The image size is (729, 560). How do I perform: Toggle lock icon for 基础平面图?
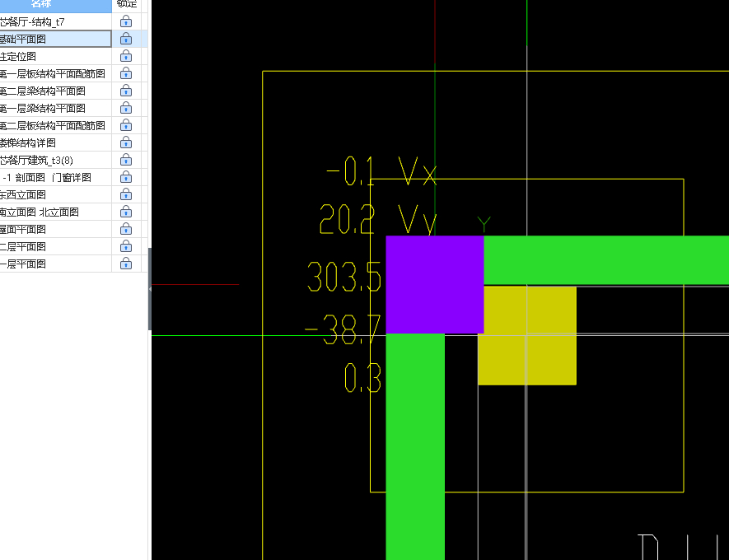point(126,39)
